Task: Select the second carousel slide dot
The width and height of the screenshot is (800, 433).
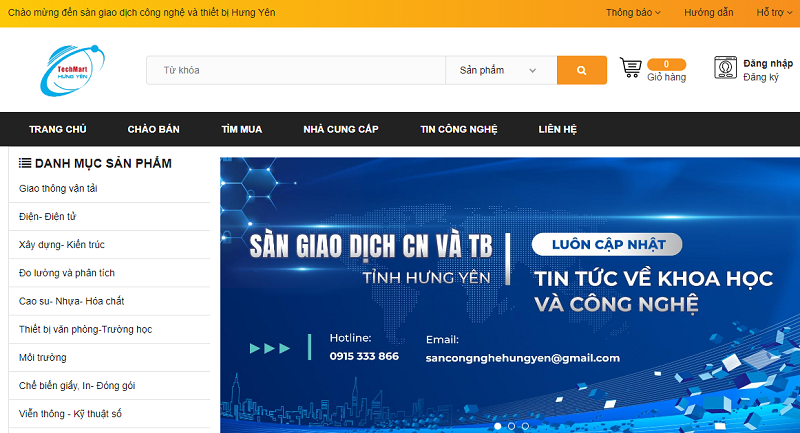Action: pos(511,426)
